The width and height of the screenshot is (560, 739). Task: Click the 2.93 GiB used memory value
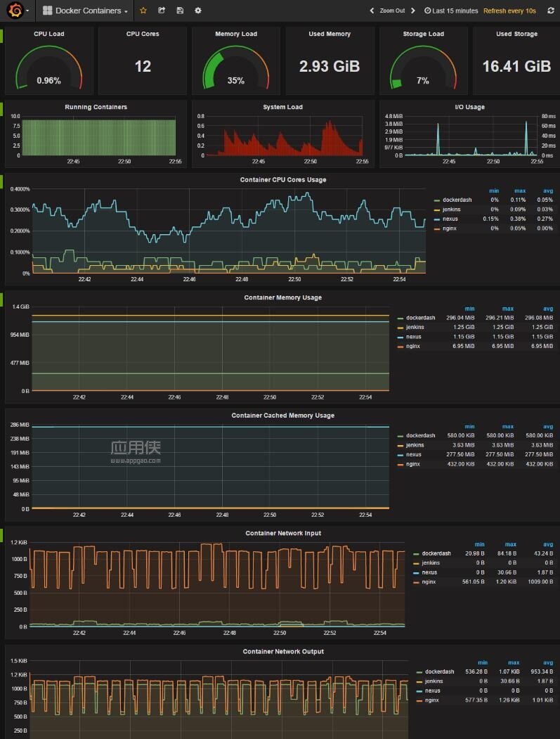point(330,67)
